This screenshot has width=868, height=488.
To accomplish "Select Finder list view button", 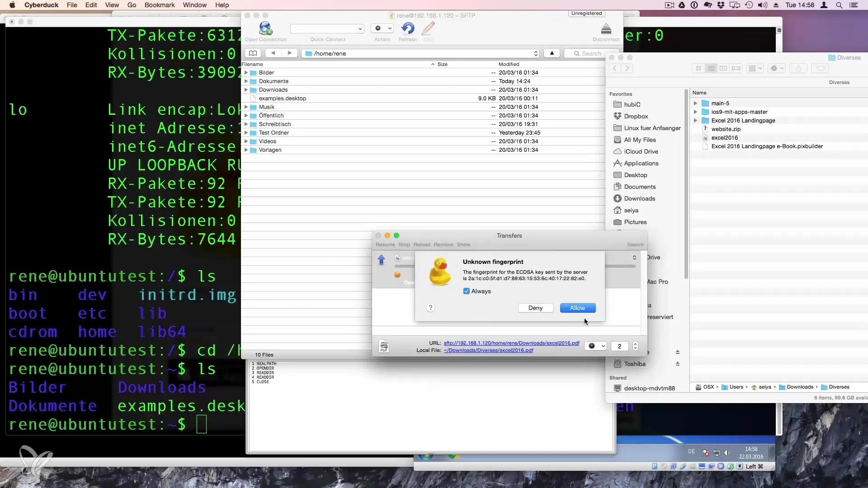I will pyautogui.click(x=711, y=68).
